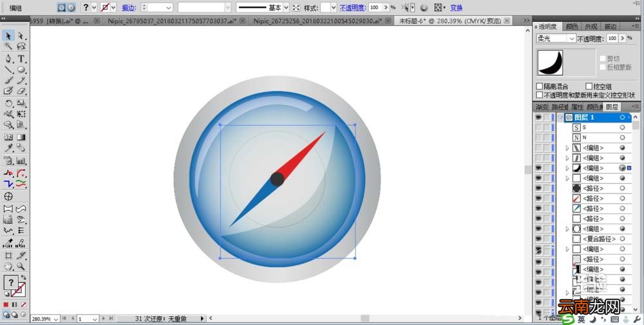The image size is (644, 325).
Task: Click the 描边 link in control bar
Action: point(129,7)
